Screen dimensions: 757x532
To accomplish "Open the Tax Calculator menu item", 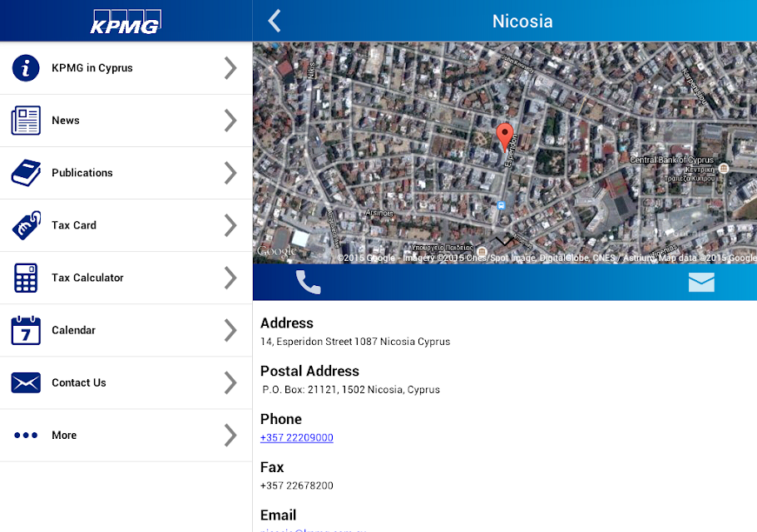I will pos(126,278).
